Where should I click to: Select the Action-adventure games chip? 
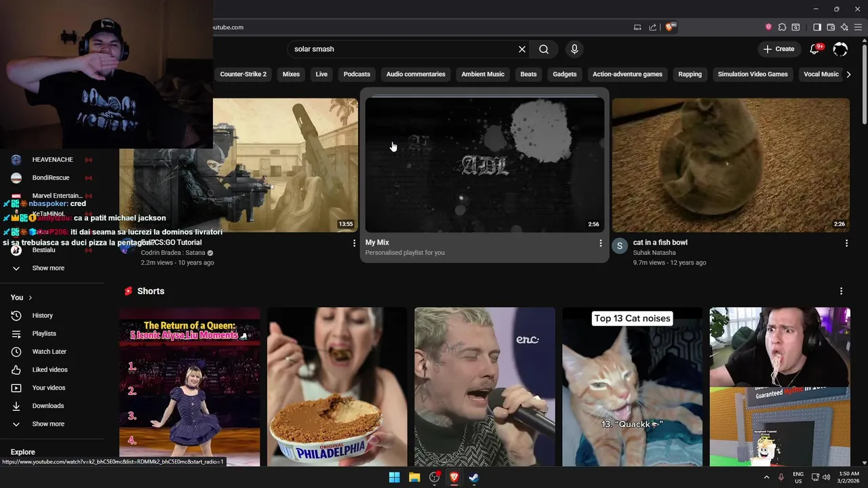(x=627, y=74)
